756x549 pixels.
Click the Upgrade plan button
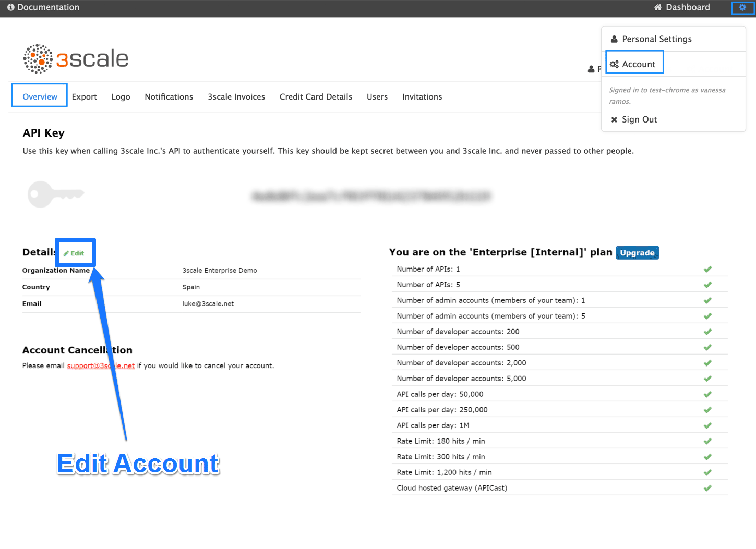tap(637, 253)
